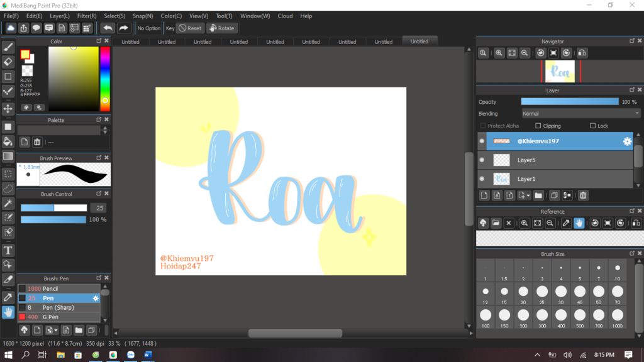Enable the Lock checkbox in Layer panel
Viewport: 644px width, 362px height.
593,126
